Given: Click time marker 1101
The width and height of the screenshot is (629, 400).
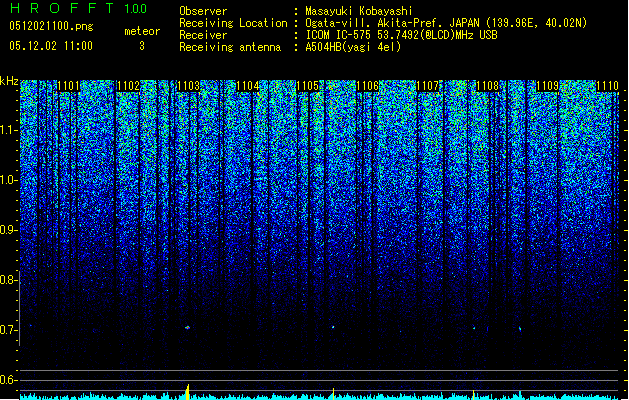Looking at the screenshot, I should click(x=69, y=86).
